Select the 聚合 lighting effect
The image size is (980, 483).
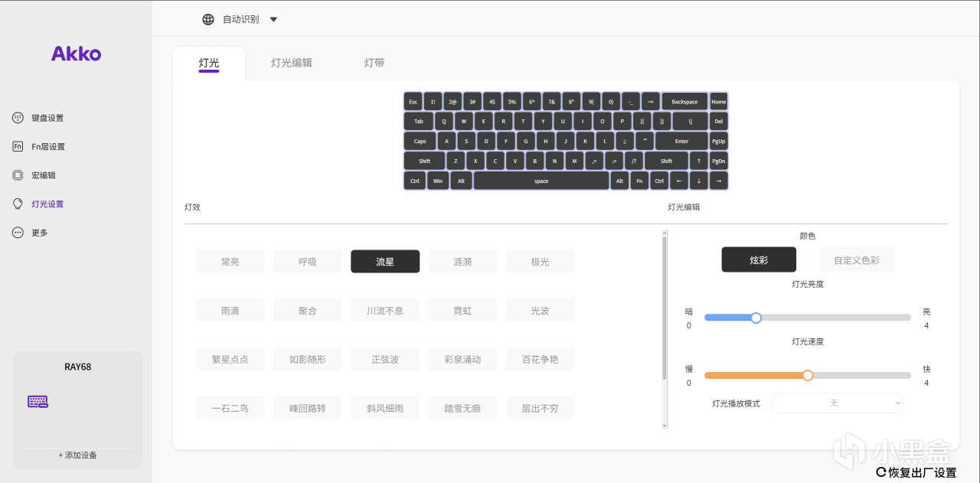[x=308, y=311]
